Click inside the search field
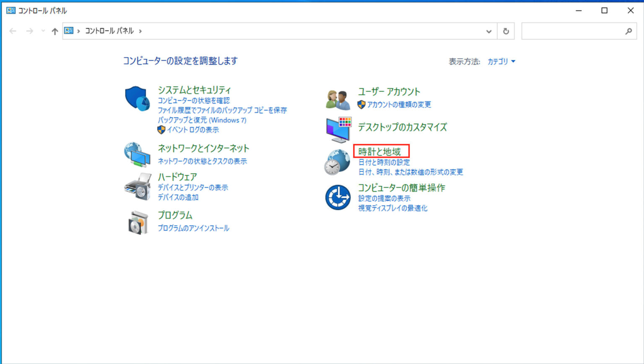The height and width of the screenshot is (364, 644). [x=579, y=31]
